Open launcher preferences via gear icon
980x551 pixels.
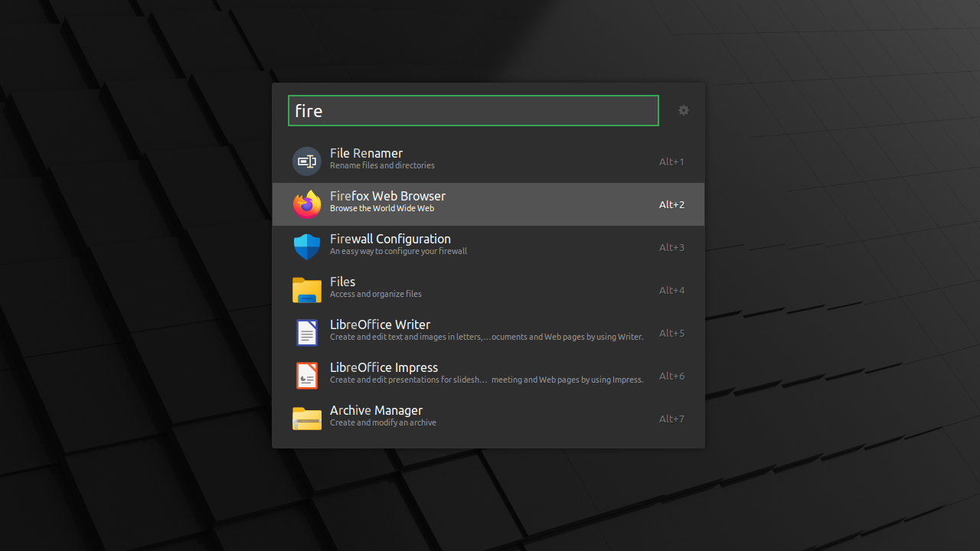coord(684,110)
